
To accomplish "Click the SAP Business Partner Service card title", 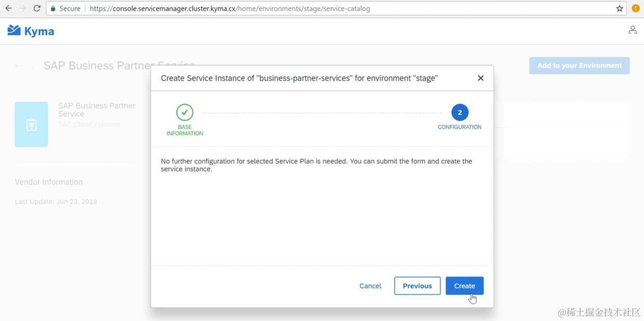I will 97,110.
